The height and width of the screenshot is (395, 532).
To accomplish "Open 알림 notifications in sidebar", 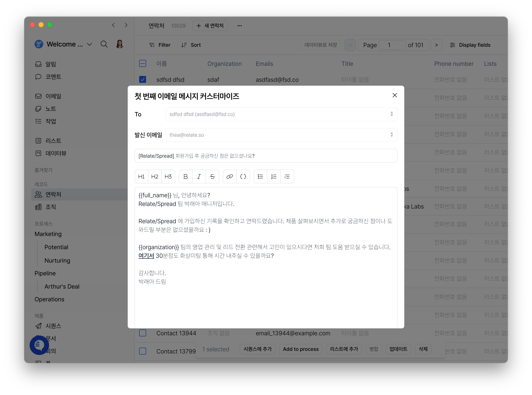I will [45, 64].
